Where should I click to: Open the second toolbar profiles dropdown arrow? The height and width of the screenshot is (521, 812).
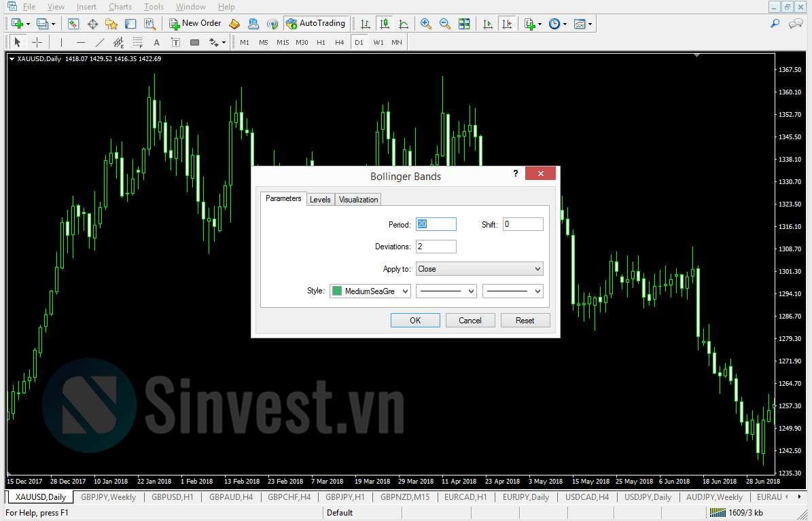(53, 24)
